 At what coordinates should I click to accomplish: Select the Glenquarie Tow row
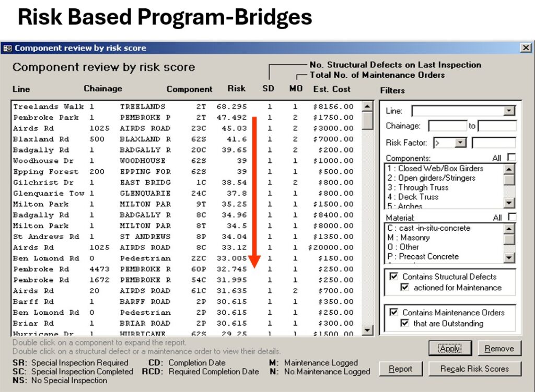(x=187, y=194)
